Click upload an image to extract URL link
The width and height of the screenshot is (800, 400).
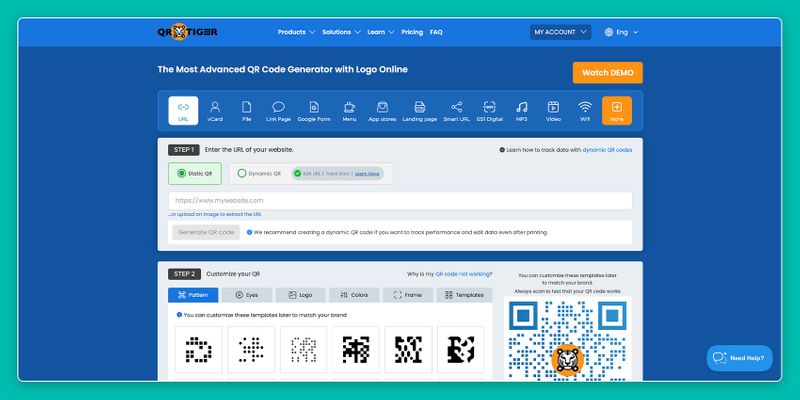pos(215,214)
